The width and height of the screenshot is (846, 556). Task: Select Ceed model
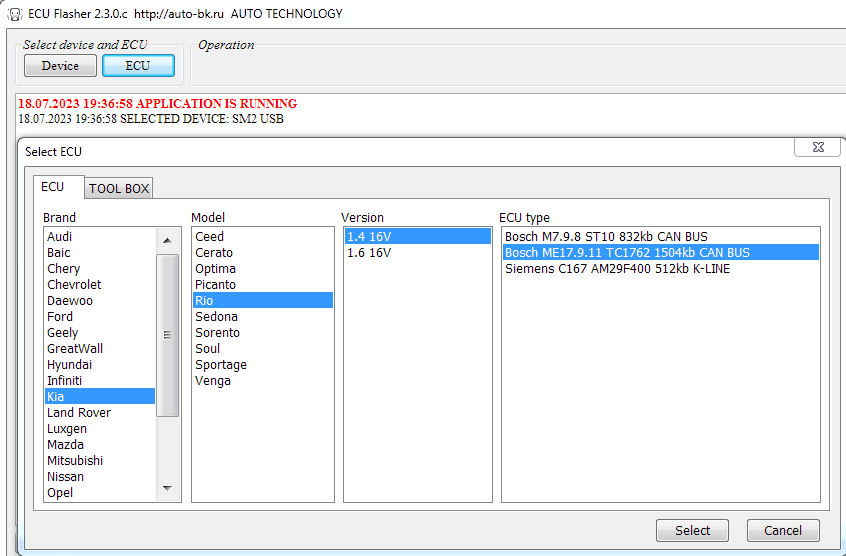pyautogui.click(x=210, y=237)
